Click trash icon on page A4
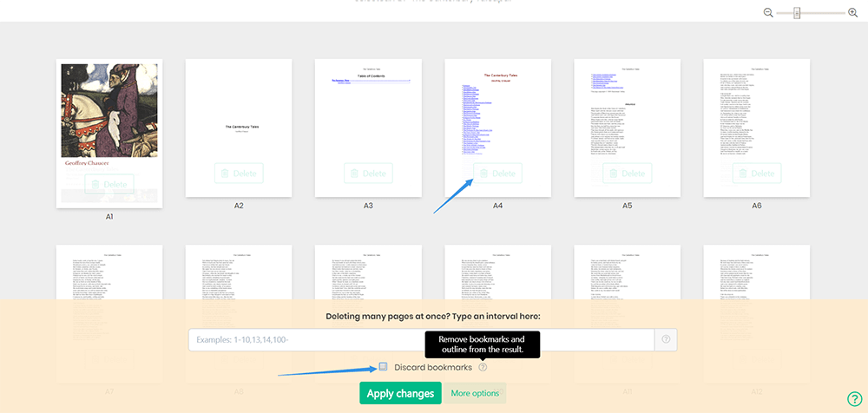 click(x=483, y=174)
